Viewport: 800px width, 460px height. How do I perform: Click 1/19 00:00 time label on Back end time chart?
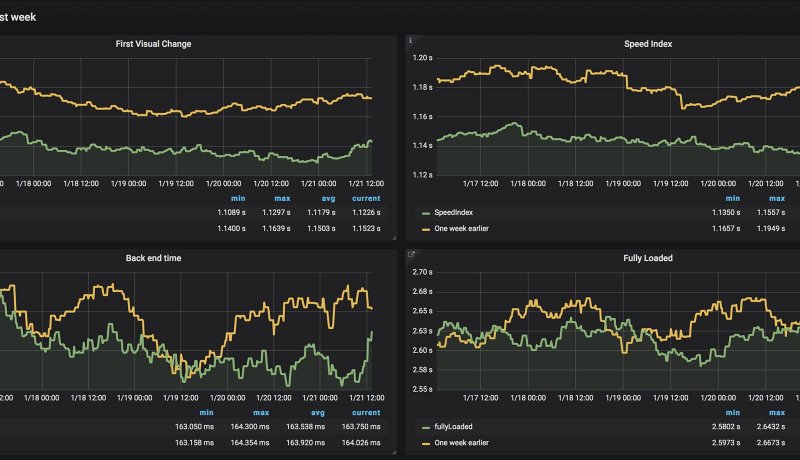(x=134, y=398)
